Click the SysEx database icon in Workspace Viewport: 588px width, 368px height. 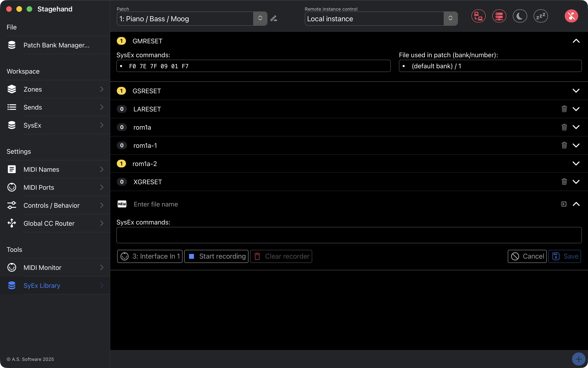(x=12, y=125)
